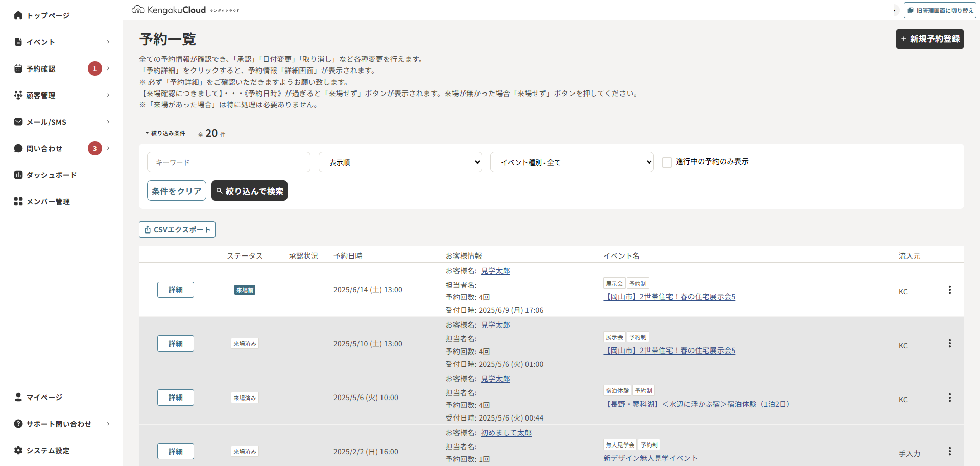Click the KengakuCloud cloud logo
Viewport: 980px width, 466px height.
(x=138, y=9)
